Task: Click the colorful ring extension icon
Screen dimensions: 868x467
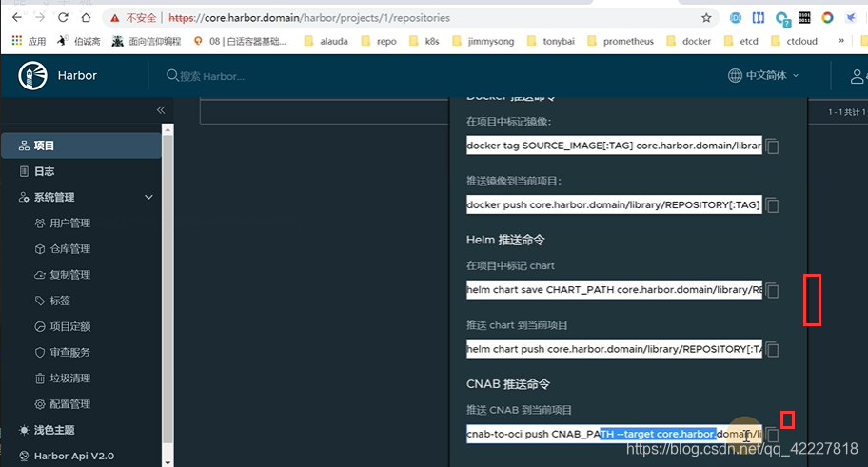Action: (827, 18)
